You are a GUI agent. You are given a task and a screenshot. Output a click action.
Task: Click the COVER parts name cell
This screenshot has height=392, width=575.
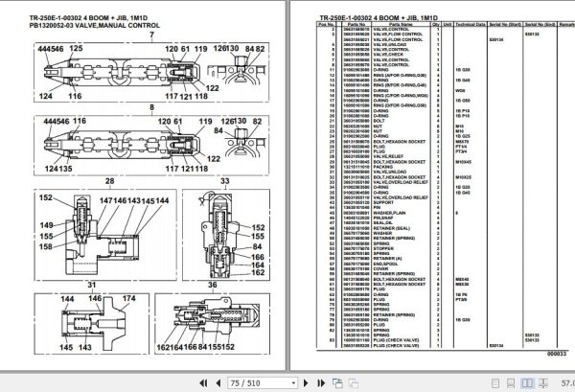[380, 268]
